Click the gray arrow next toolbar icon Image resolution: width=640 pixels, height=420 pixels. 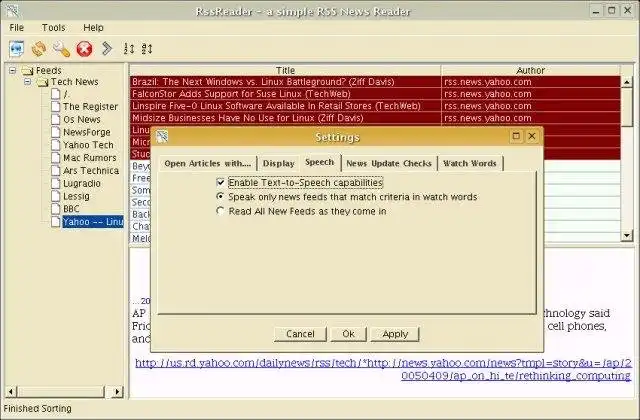coord(107,48)
